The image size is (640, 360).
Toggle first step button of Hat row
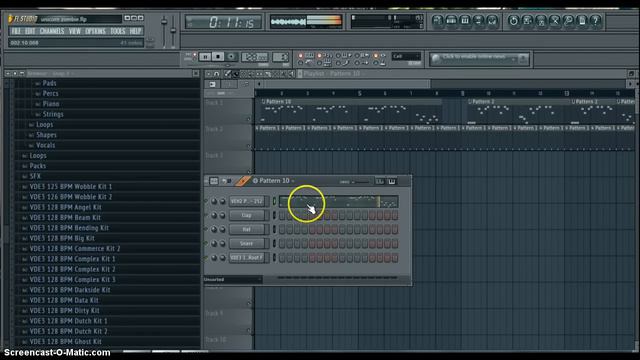(x=282, y=229)
